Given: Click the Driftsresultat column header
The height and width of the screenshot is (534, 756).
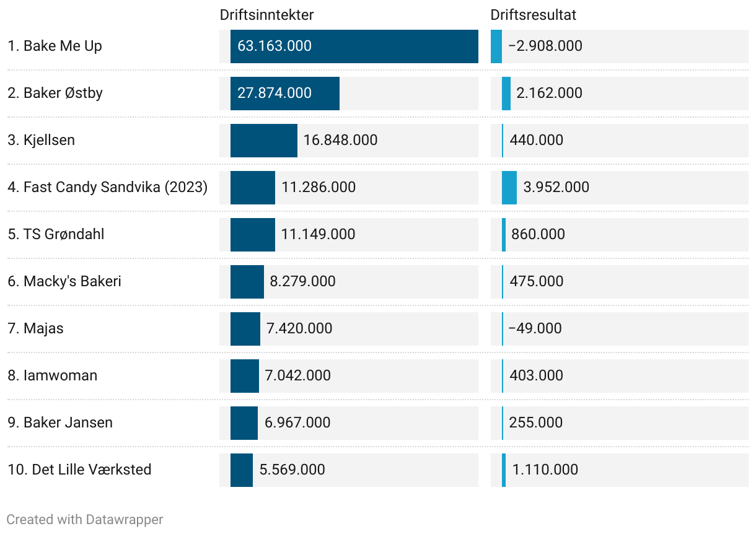Looking at the screenshot, I should pyautogui.click(x=533, y=15).
